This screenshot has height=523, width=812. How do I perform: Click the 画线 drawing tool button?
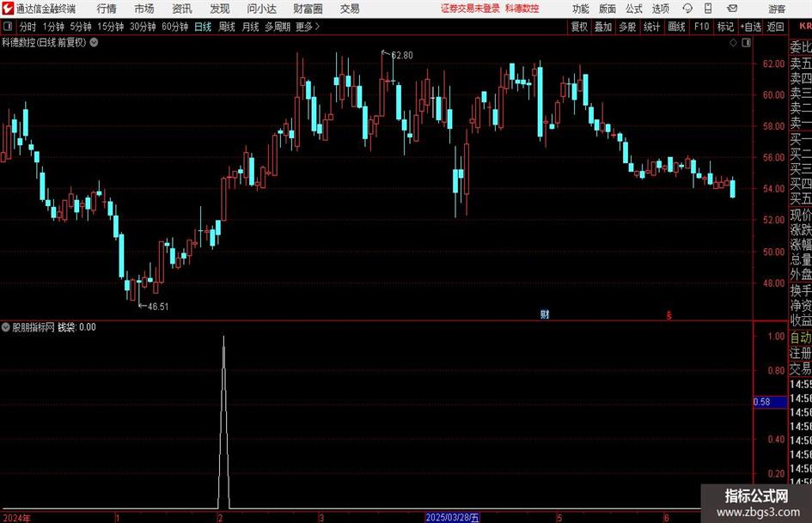click(x=676, y=27)
